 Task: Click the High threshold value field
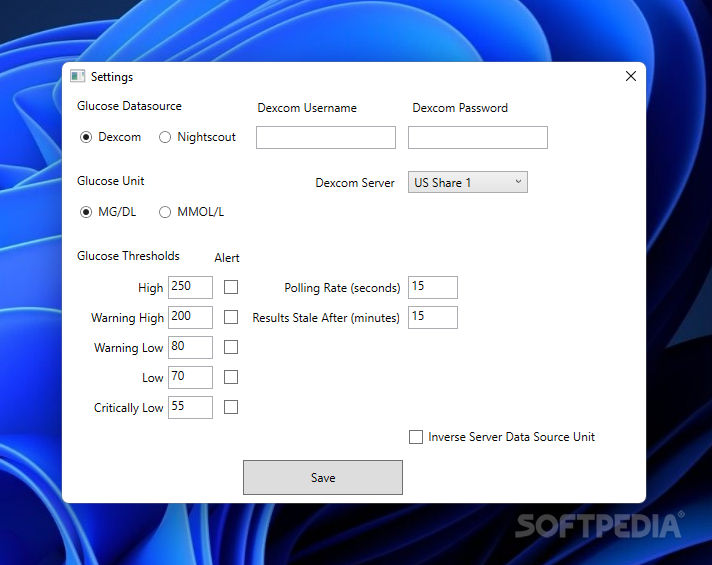tap(190, 287)
